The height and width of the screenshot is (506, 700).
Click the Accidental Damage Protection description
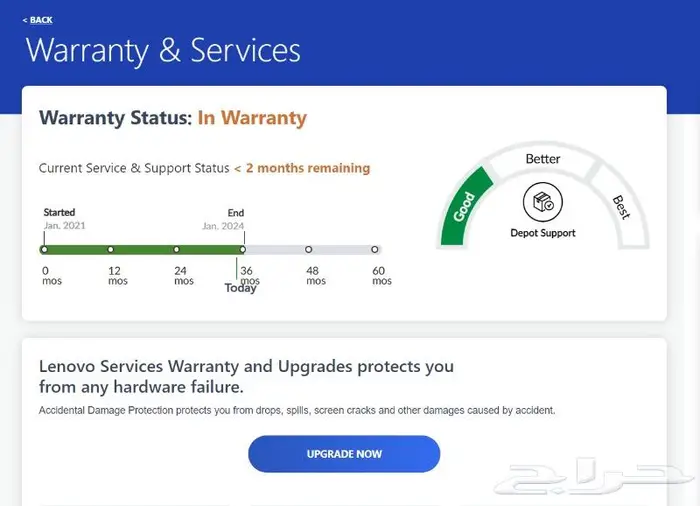pyautogui.click(x=296, y=410)
